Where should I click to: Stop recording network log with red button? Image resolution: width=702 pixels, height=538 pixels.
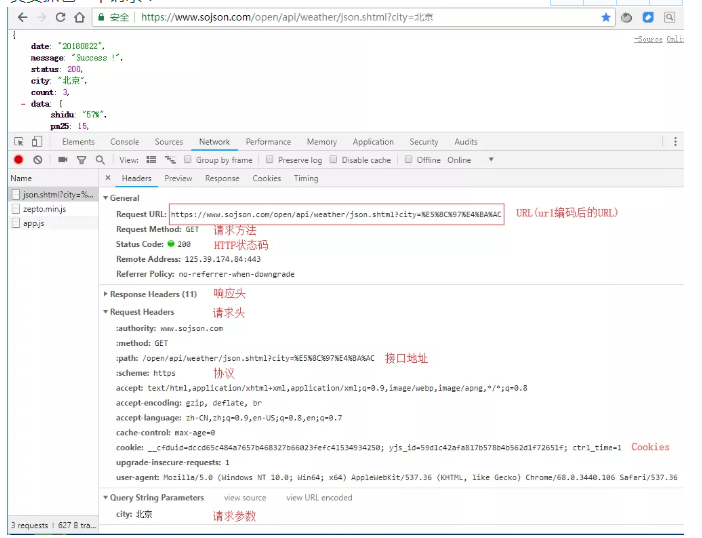coord(18,160)
